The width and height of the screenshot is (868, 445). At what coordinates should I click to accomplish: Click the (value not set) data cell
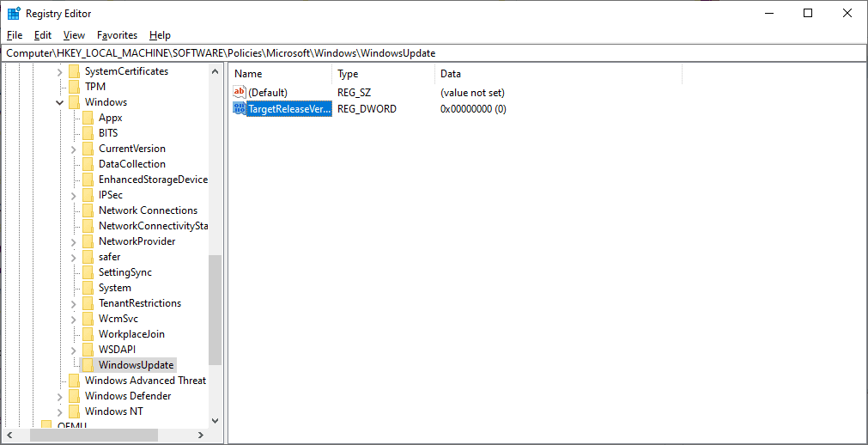(472, 93)
